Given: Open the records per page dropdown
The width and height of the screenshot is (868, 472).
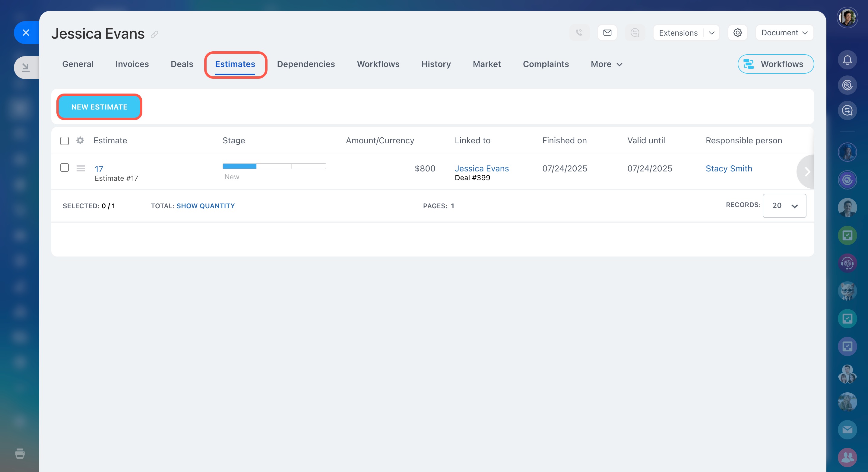Looking at the screenshot, I should point(784,206).
